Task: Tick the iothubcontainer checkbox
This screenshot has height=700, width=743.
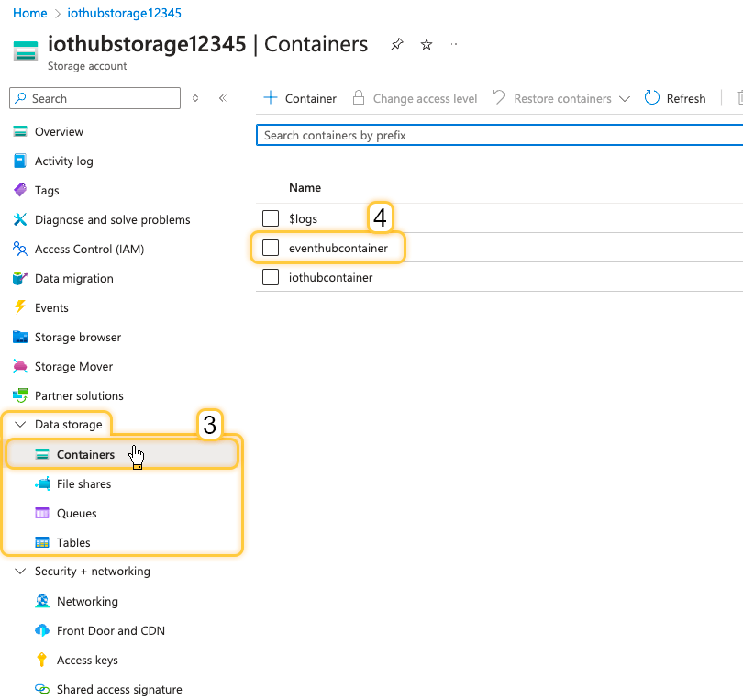Action: pos(271,277)
